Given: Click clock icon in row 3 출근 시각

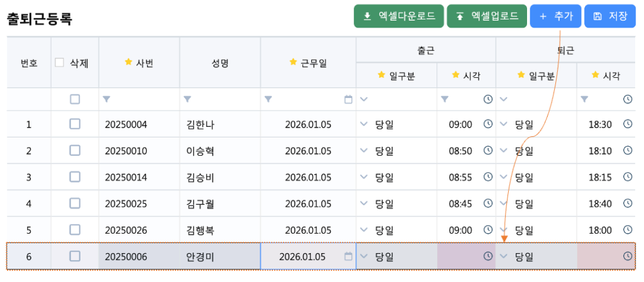Looking at the screenshot, I should coord(488,177).
